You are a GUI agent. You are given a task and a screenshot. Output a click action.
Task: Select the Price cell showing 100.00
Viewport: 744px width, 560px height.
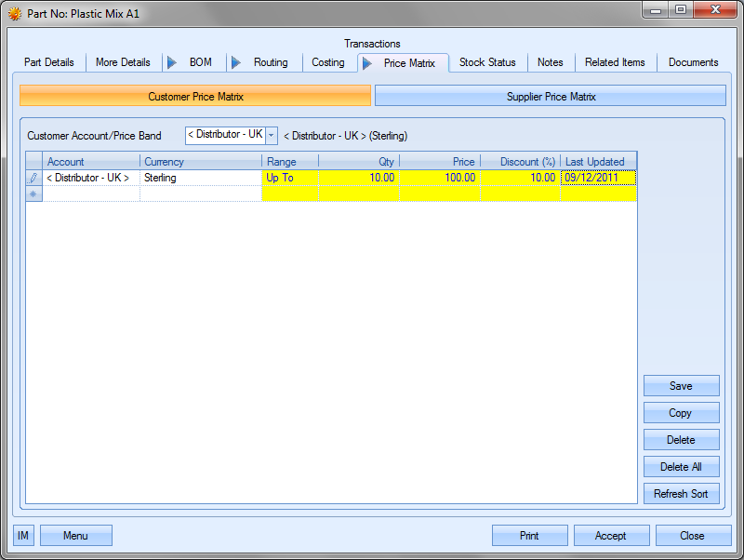click(440, 178)
